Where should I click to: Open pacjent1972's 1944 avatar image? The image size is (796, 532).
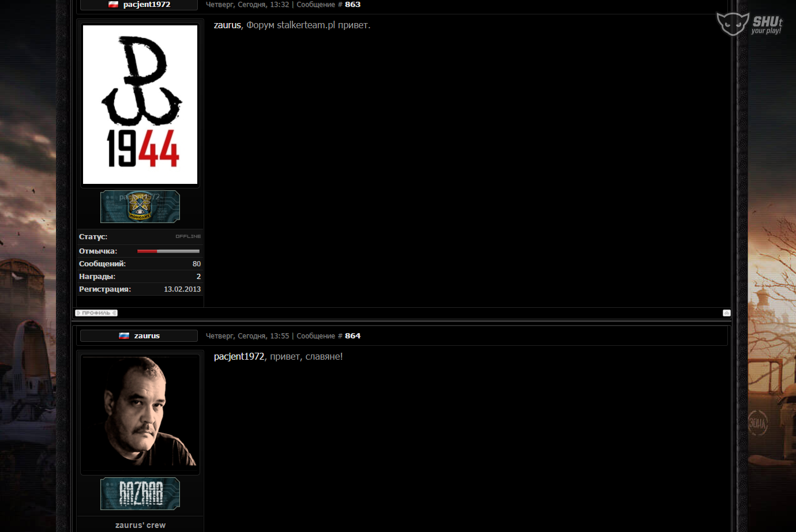click(140, 104)
